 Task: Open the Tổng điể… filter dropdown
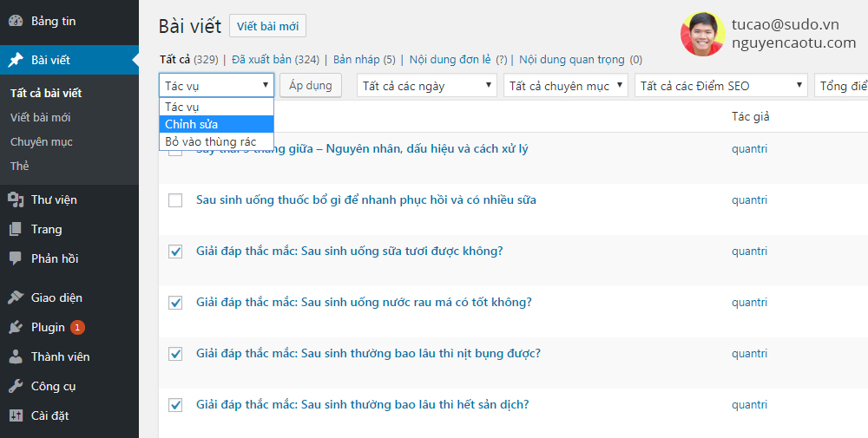[841, 86]
